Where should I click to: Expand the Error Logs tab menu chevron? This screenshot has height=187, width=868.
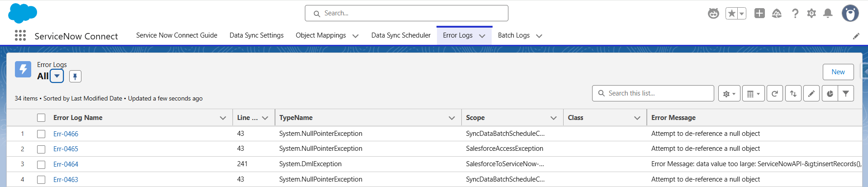[482, 36]
